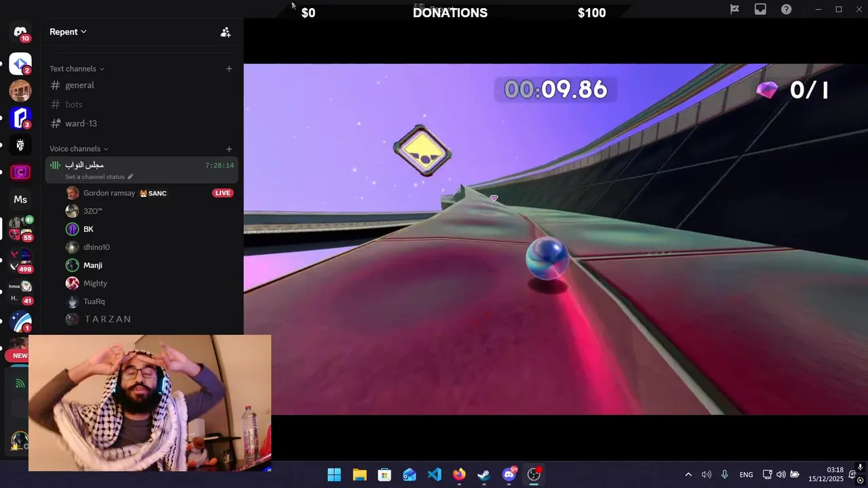This screenshot has height=488, width=868.
Task: Open Firefox from taskbar
Action: [x=460, y=474]
